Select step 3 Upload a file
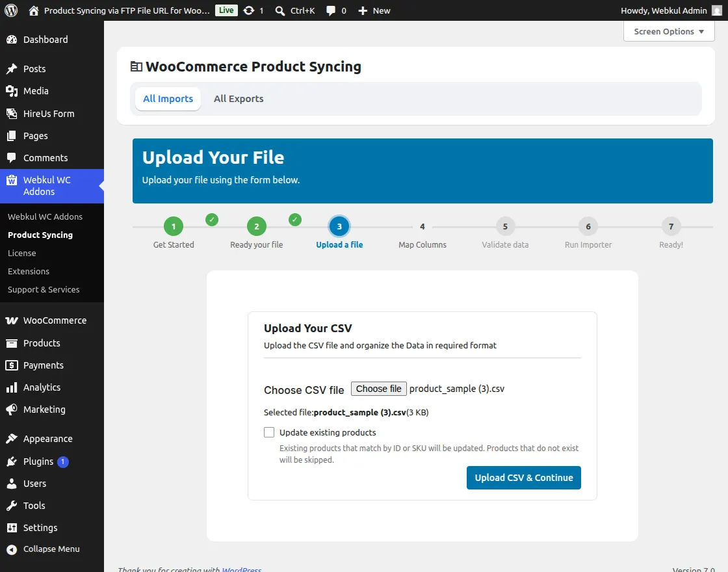Screen dimensions: 728x572 pos(339,227)
